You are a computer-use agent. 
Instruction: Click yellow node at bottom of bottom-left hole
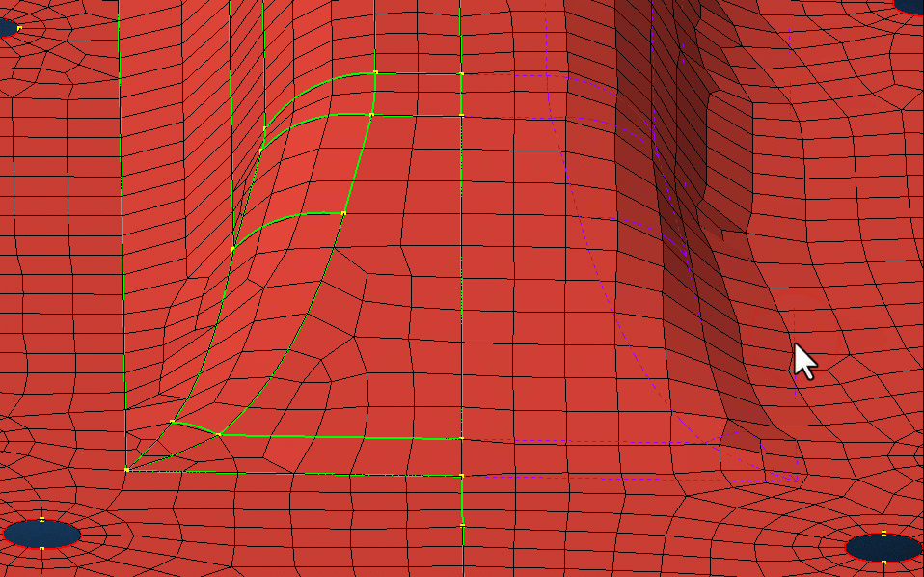tap(41, 548)
